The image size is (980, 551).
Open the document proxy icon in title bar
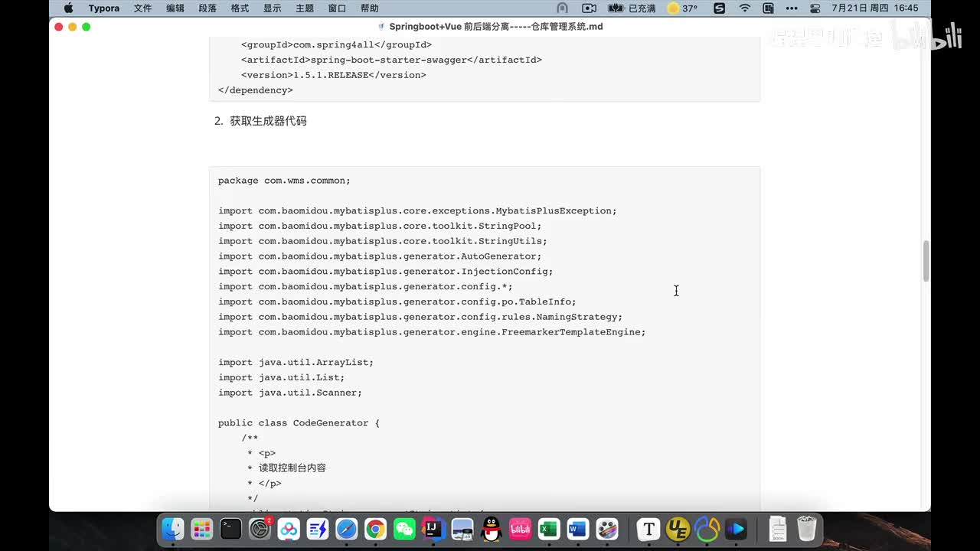381,27
